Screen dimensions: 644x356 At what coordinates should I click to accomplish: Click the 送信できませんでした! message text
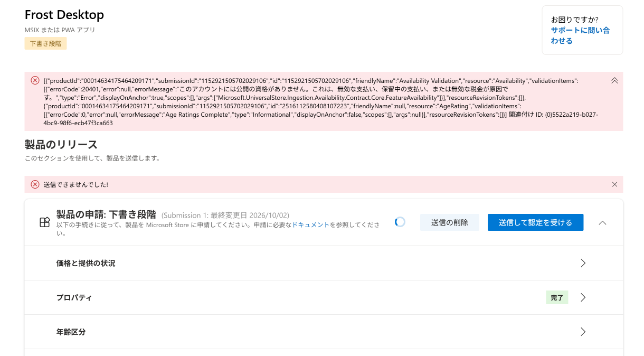tap(75, 184)
